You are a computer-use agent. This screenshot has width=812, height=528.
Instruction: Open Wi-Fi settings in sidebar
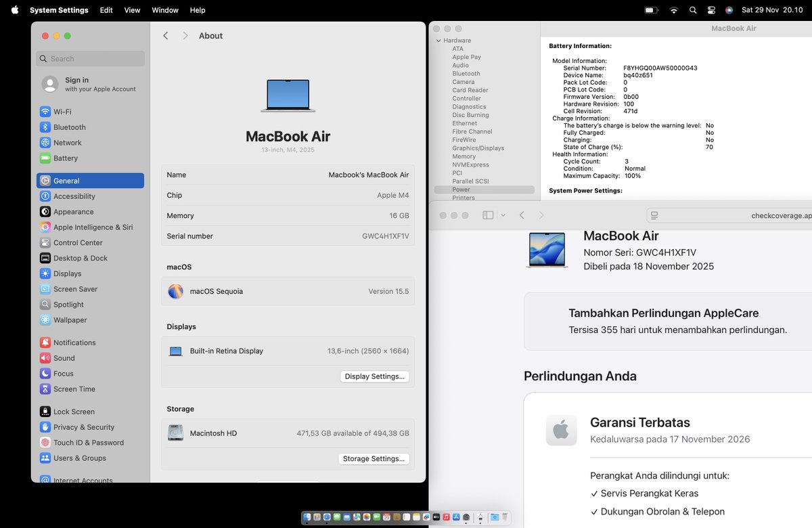(x=90, y=112)
